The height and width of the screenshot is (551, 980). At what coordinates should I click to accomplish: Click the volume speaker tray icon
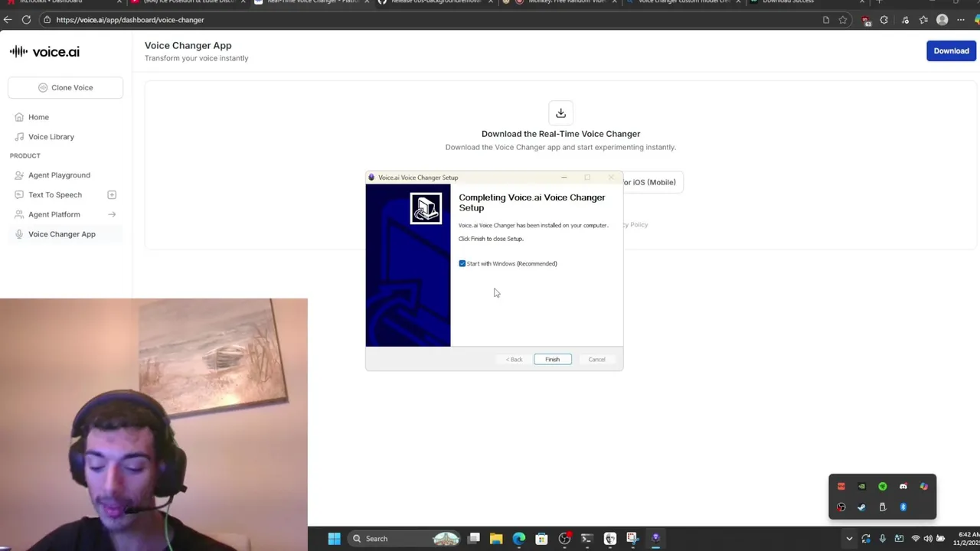[928, 539]
